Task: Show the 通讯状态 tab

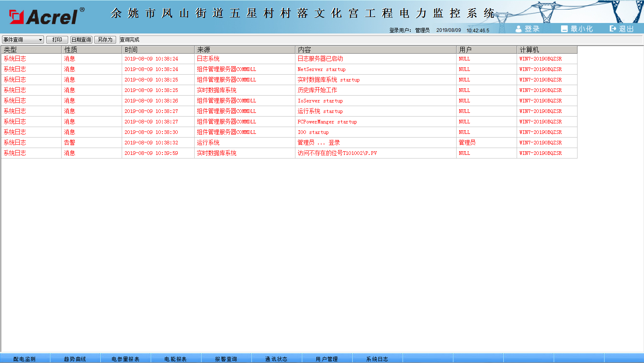Action: [x=276, y=359]
